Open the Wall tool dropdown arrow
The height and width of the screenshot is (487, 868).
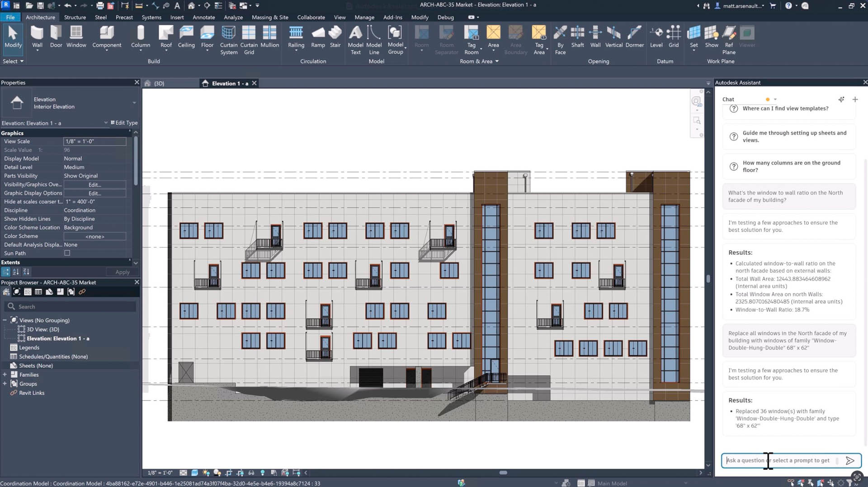37,51
